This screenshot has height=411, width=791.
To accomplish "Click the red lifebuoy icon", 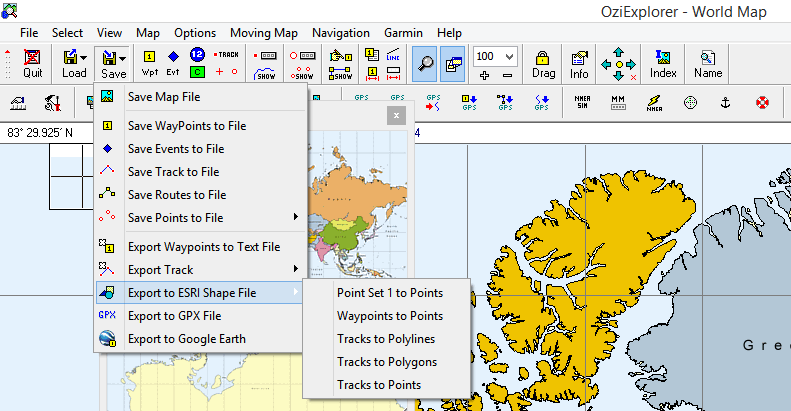I will 762,103.
